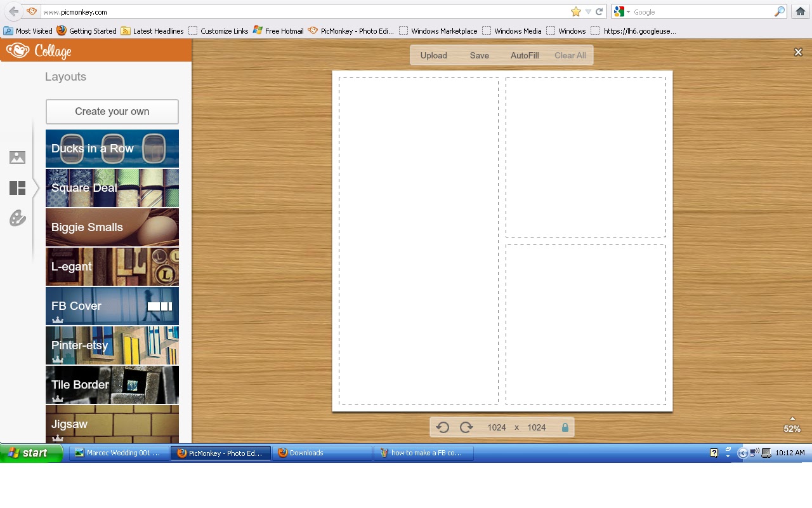Click the Upload button
Image resolution: width=812 pixels, height=508 pixels.
(434, 55)
